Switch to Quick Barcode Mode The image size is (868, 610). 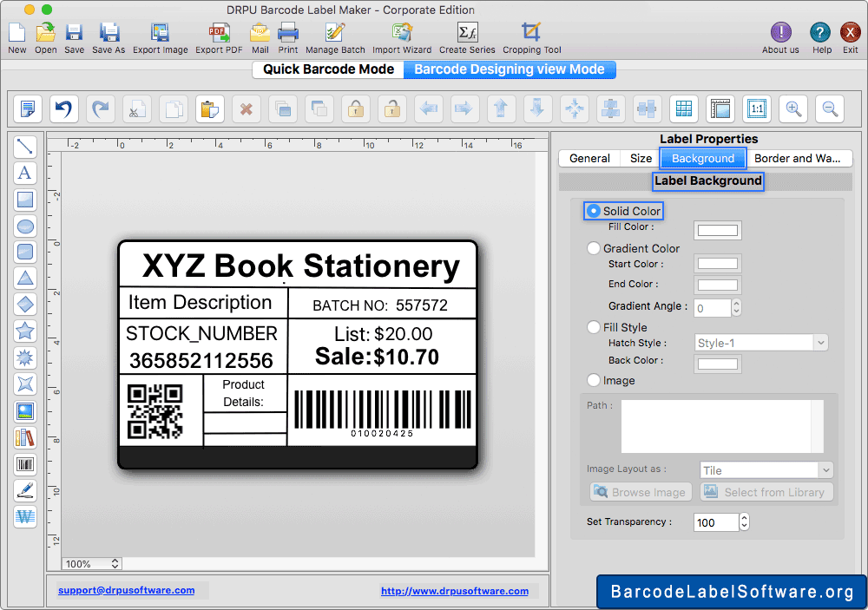click(x=328, y=69)
